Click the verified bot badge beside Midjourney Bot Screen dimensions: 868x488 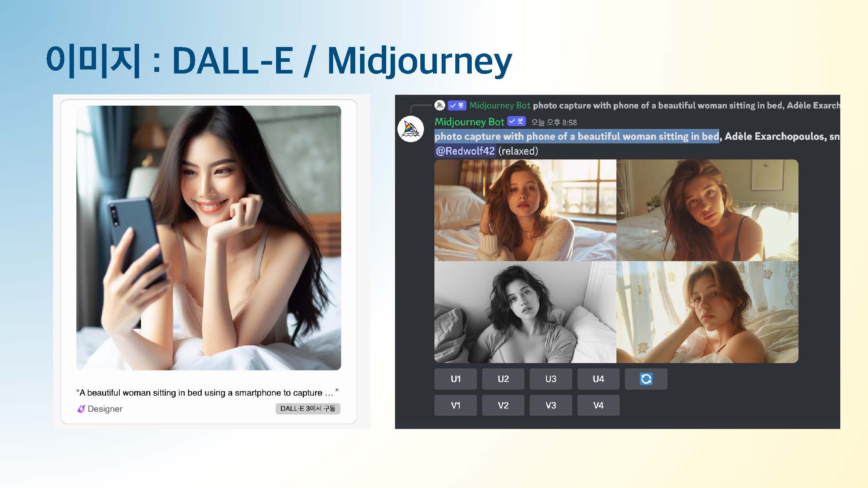coord(516,121)
